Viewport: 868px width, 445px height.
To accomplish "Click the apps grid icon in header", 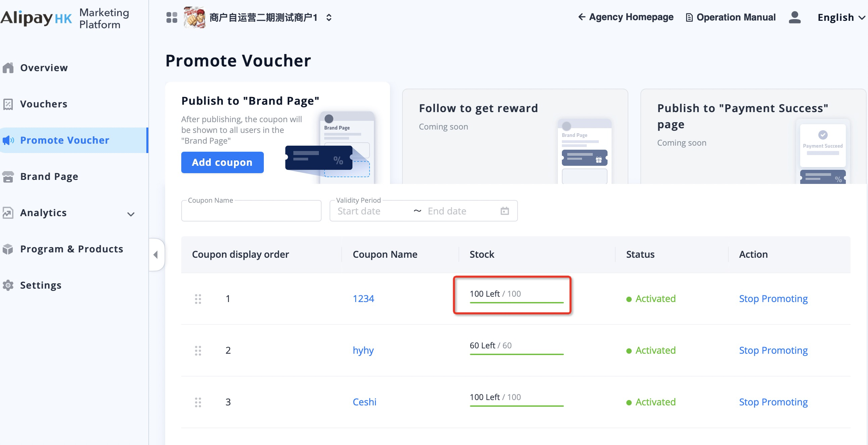I will tap(172, 17).
